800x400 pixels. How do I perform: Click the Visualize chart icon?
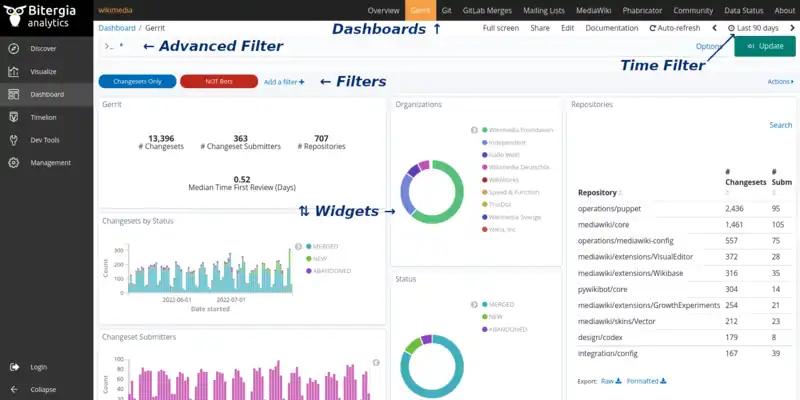pyautogui.click(x=14, y=71)
